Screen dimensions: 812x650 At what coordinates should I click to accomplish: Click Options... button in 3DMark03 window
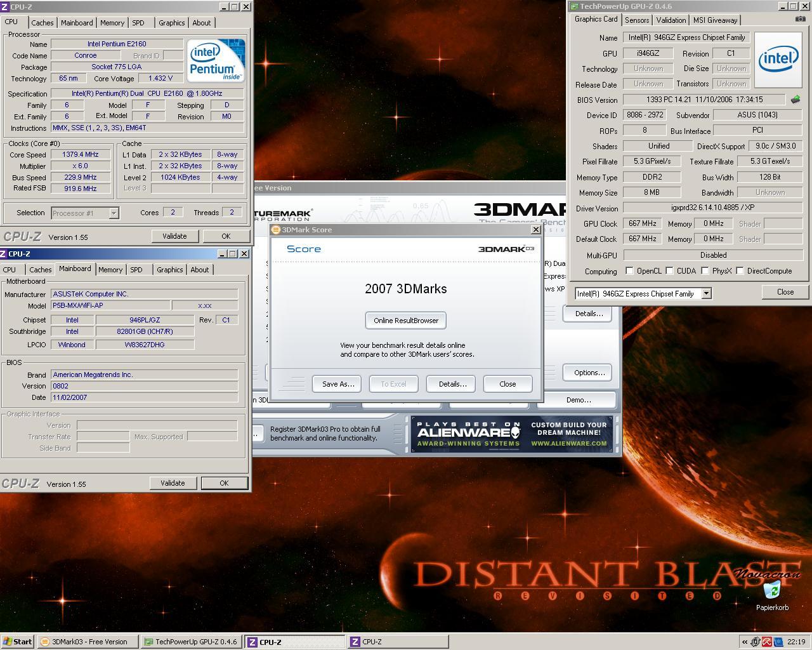(x=589, y=373)
